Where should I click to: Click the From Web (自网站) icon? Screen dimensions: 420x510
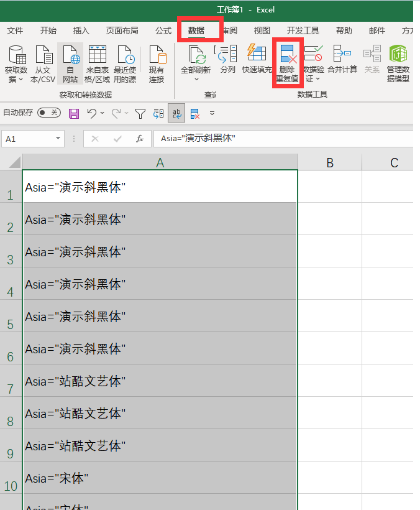pyautogui.click(x=70, y=63)
